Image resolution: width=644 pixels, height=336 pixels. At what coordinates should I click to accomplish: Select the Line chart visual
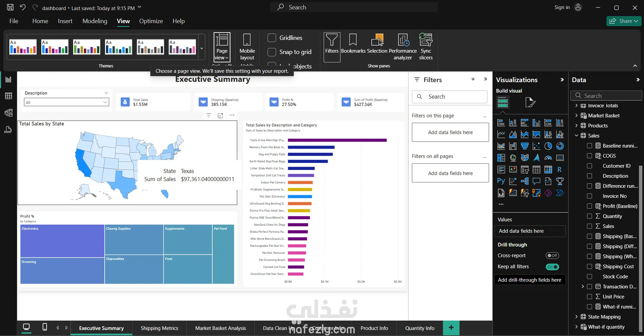point(501,134)
